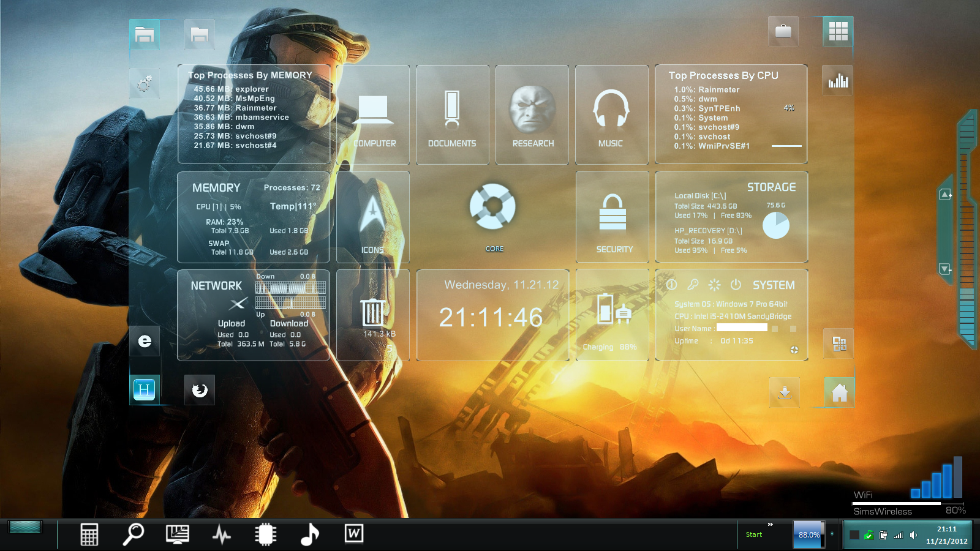The width and height of the screenshot is (980, 551).
Task: Click the power icon in SYSTEM panel
Action: click(736, 285)
